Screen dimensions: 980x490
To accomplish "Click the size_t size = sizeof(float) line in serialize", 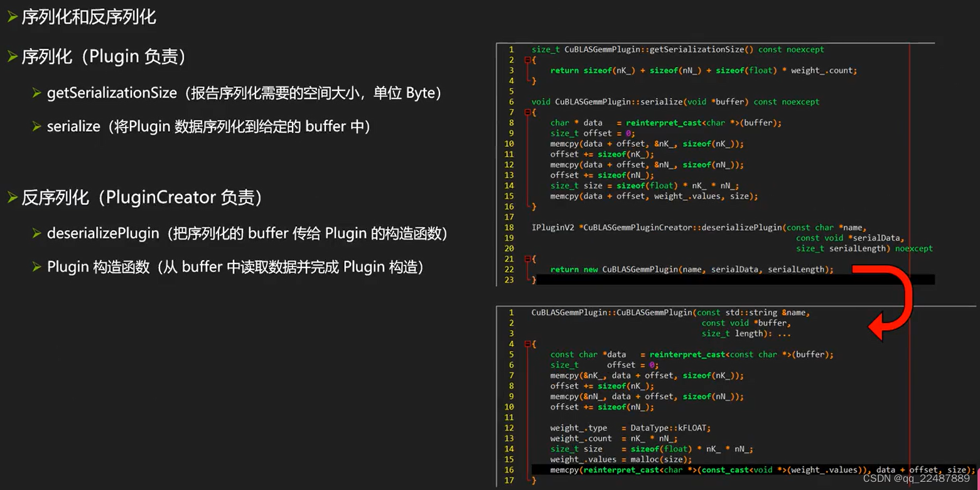I will click(645, 186).
